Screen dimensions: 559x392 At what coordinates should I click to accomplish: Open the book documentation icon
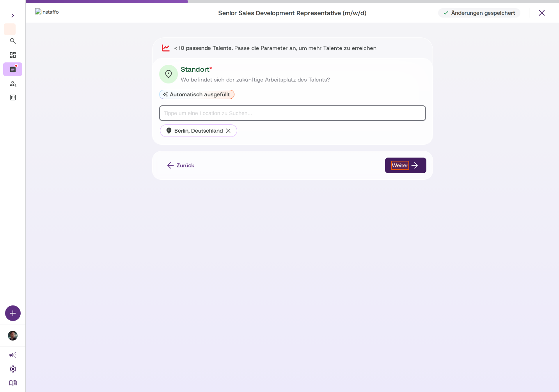coord(13,383)
